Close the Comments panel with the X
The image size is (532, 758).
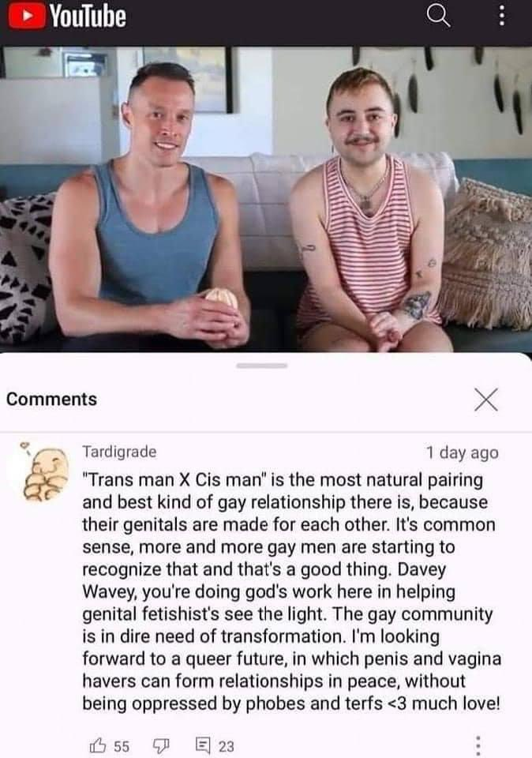(485, 400)
